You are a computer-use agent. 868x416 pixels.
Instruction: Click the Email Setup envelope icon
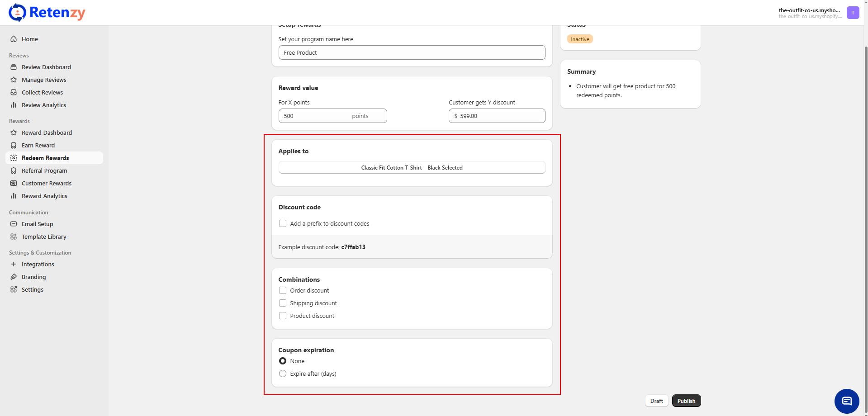tap(14, 224)
